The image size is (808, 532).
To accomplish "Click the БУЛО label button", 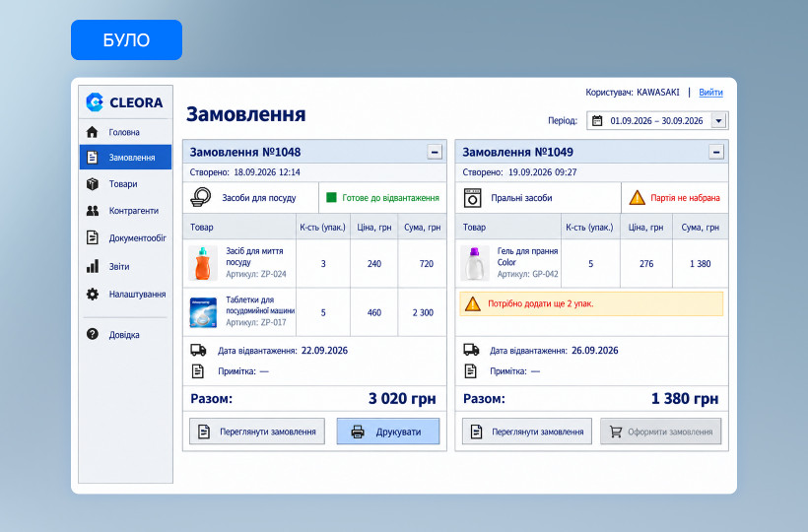I will tap(126, 39).
